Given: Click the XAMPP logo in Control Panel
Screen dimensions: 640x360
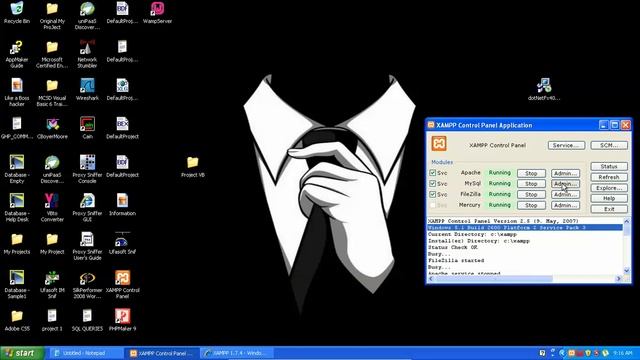Looking at the screenshot, I should click(439, 144).
